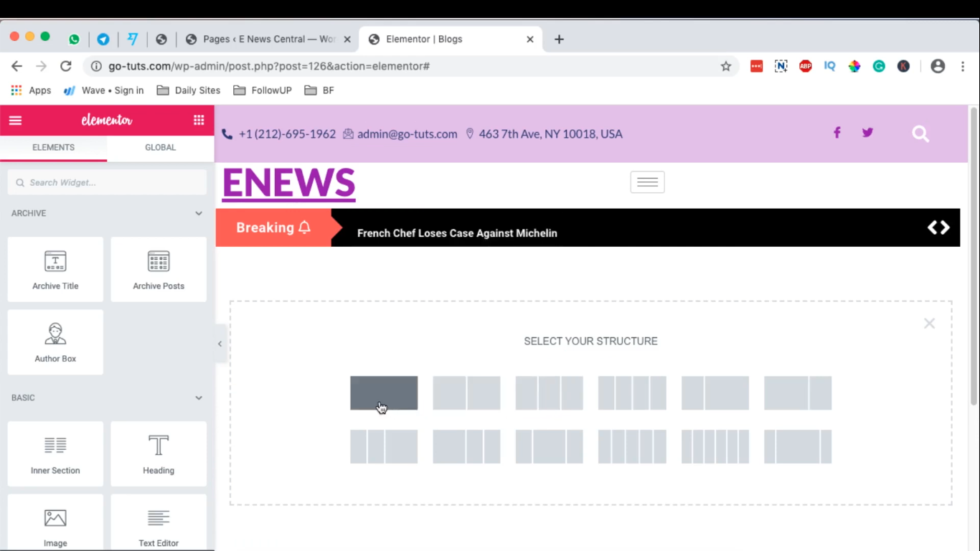Open the Grammarly extension icon

coord(879,66)
